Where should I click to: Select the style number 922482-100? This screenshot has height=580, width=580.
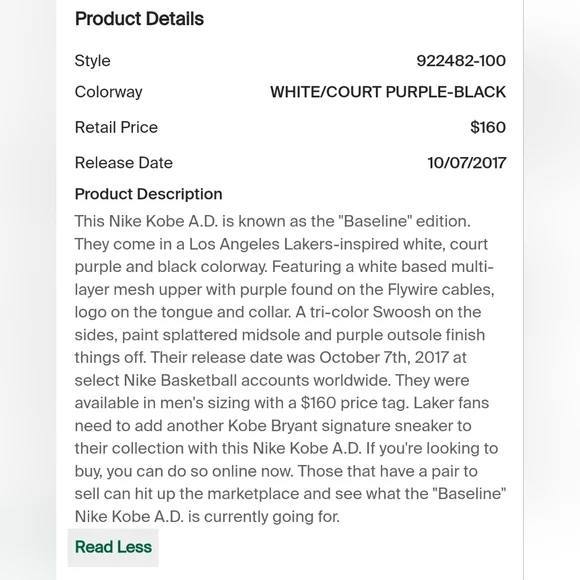tap(461, 61)
